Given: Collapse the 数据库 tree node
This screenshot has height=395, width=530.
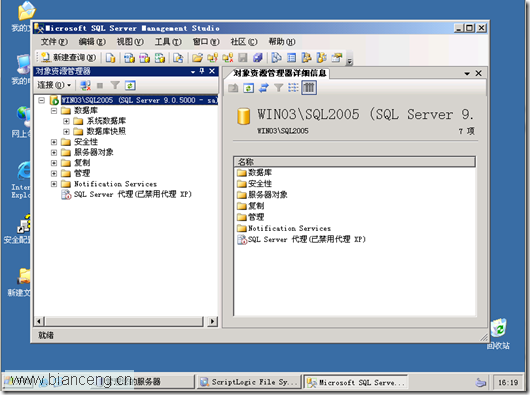Looking at the screenshot, I should click(x=54, y=111).
